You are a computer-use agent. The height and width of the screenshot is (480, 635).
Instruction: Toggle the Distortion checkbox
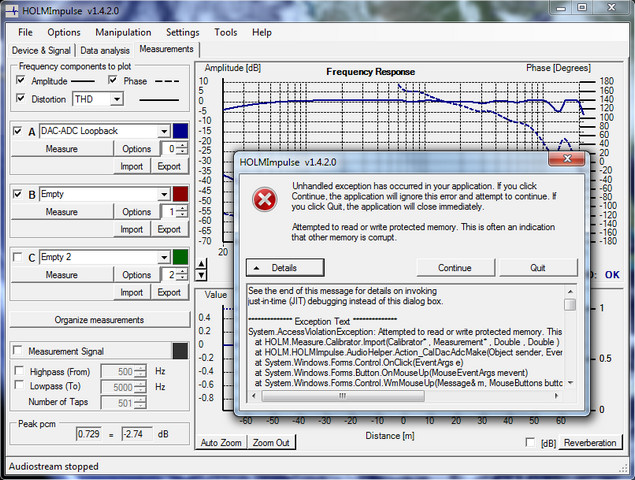[x=20, y=98]
